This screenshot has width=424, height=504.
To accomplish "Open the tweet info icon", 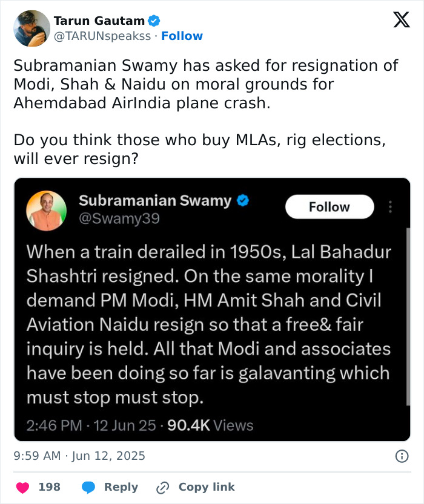I will (402, 456).
